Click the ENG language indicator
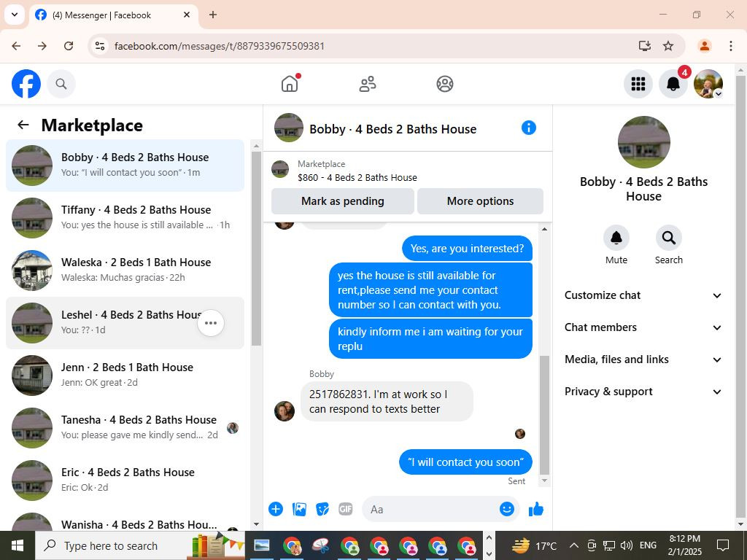The height and width of the screenshot is (560, 747). click(x=648, y=545)
